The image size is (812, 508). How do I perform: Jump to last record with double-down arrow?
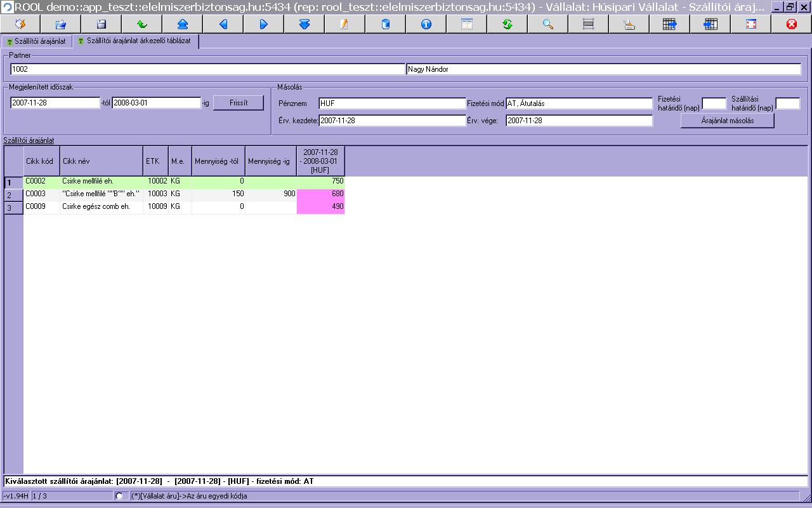point(304,24)
